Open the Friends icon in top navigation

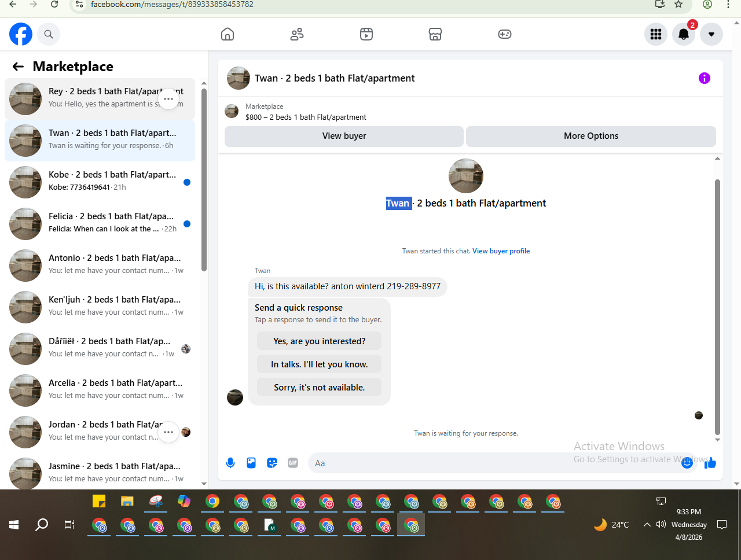click(297, 34)
